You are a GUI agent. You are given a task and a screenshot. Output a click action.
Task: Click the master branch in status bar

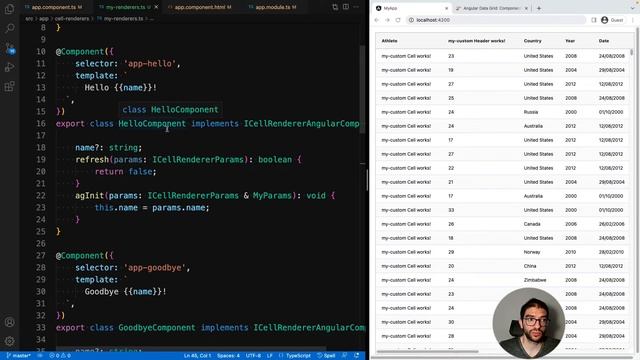click(19, 356)
